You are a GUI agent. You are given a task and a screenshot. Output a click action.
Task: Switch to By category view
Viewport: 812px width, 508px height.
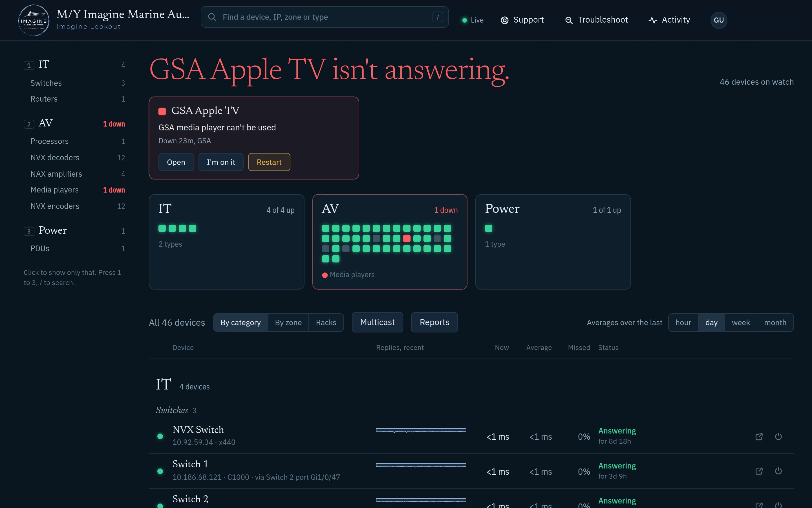pyautogui.click(x=240, y=323)
